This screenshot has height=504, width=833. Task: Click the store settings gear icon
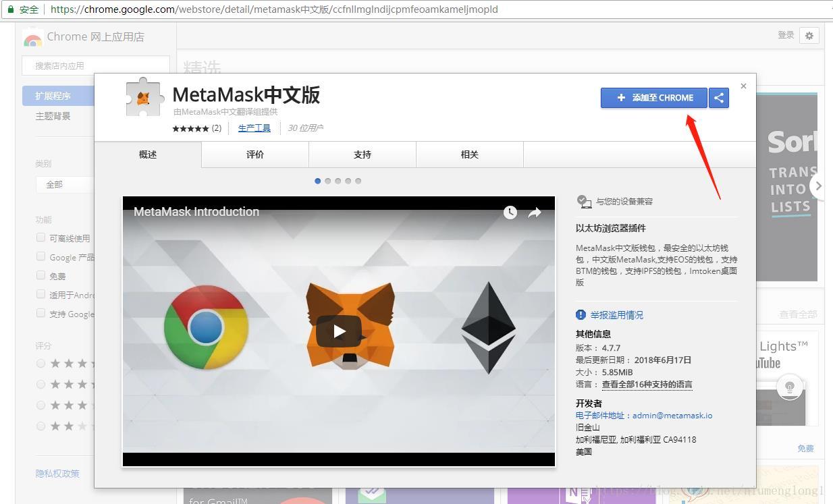(x=809, y=36)
